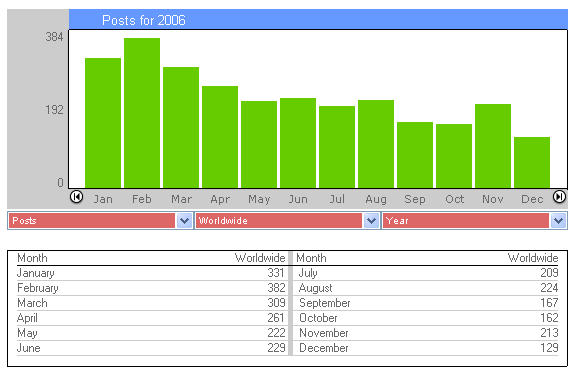Click the value 229 in the table
576x375 pixels.
click(276, 348)
